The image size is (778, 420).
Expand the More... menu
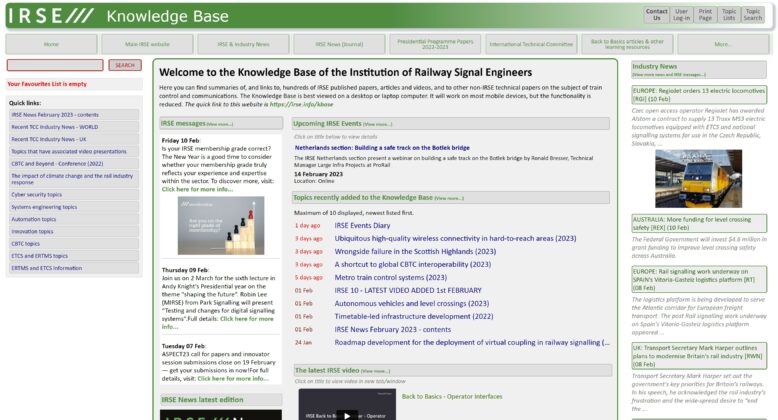723,44
